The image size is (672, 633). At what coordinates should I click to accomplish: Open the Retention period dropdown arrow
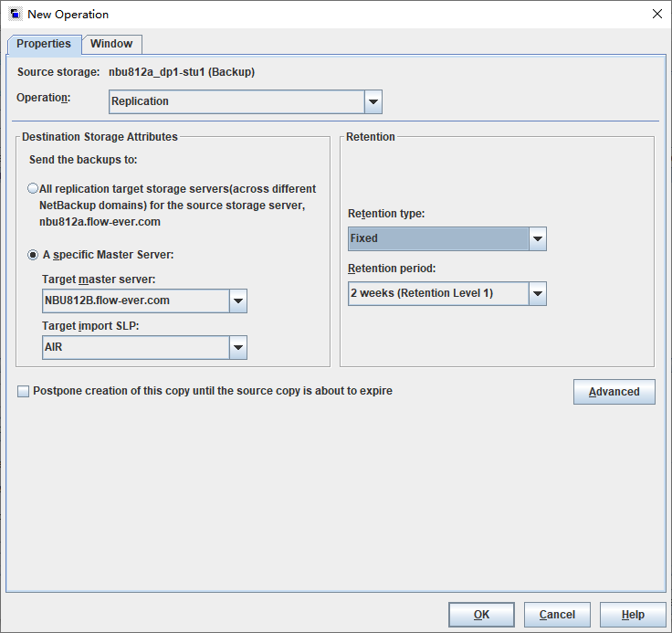pos(538,293)
